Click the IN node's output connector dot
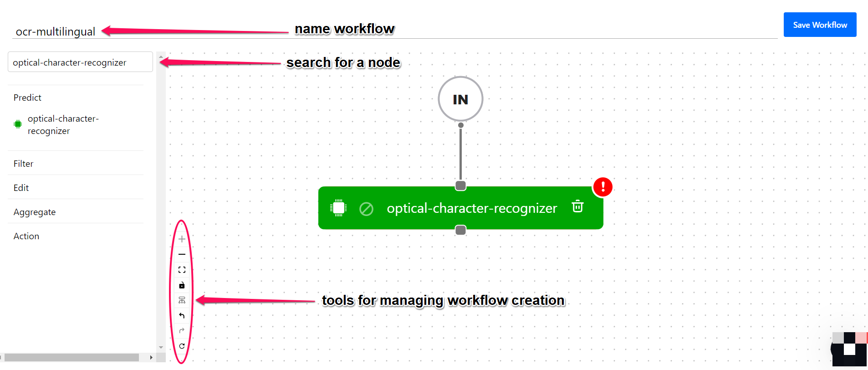This screenshot has width=868, height=370. [x=461, y=125]
